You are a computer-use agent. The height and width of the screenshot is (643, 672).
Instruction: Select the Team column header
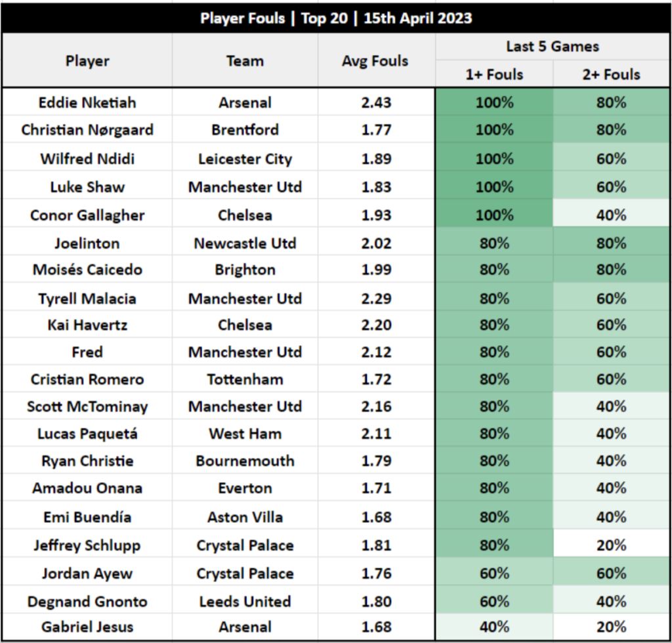[x=245, y=60]
